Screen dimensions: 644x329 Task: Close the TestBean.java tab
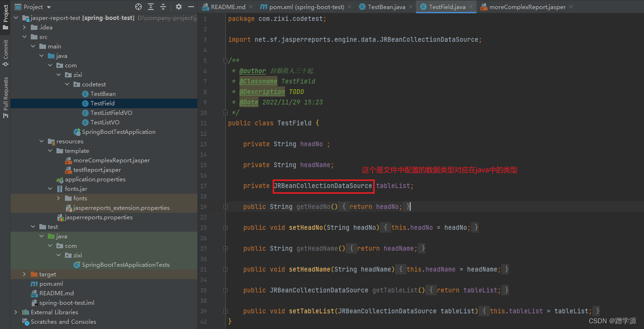click(x=410, y=7)
